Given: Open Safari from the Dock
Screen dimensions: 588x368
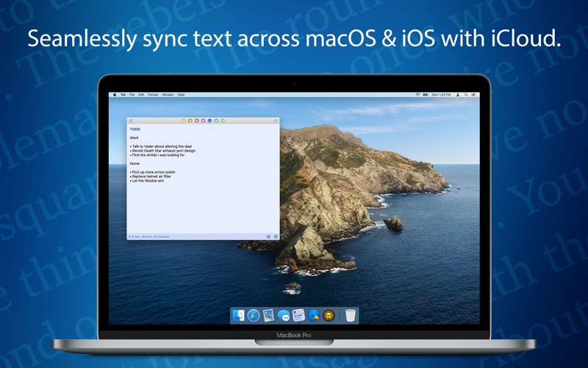Looking at the screenshot, I should [253, 316].
